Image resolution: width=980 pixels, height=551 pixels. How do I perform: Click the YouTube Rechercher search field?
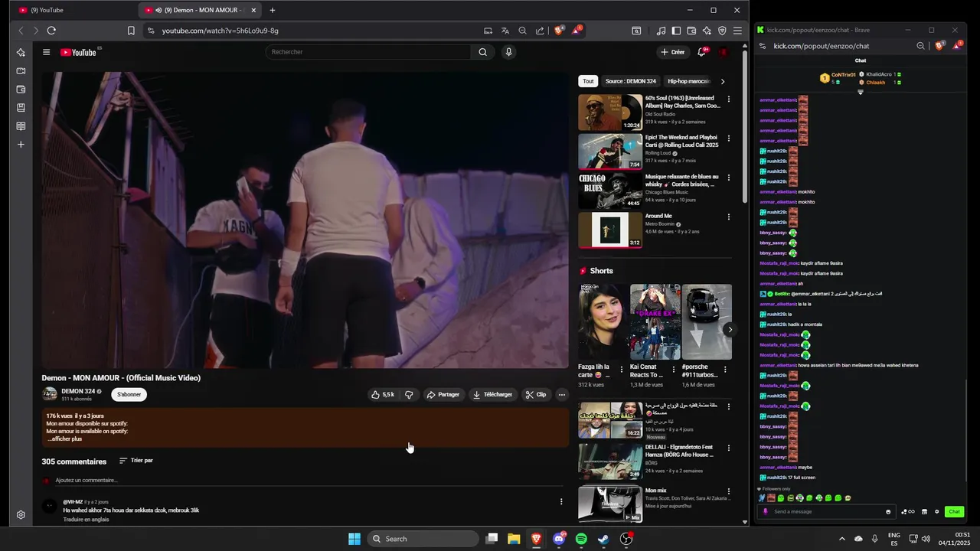click(x=367, y=52)
